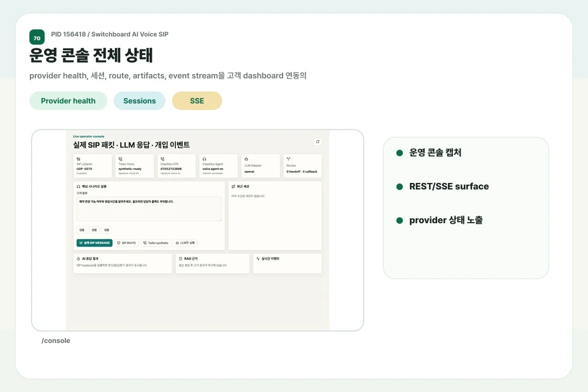Click the SIP INVITE button
This screenshot has height=392, width=588.
126,243
